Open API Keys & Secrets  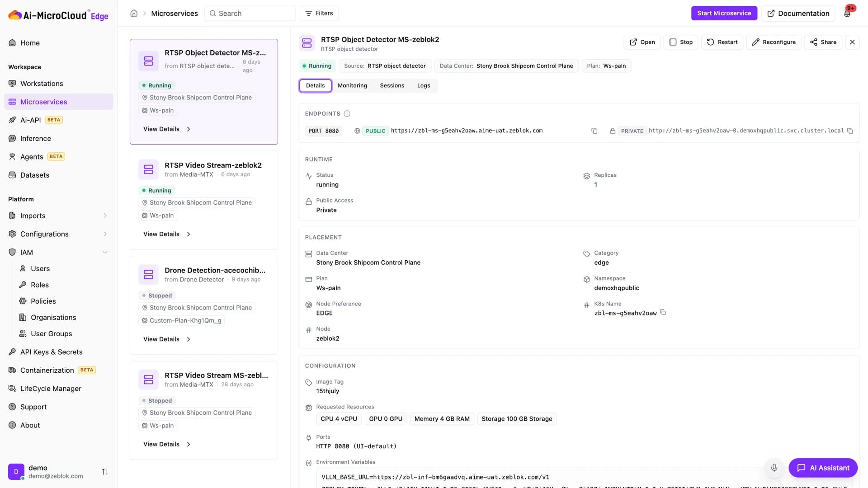[x=59, y=352]
